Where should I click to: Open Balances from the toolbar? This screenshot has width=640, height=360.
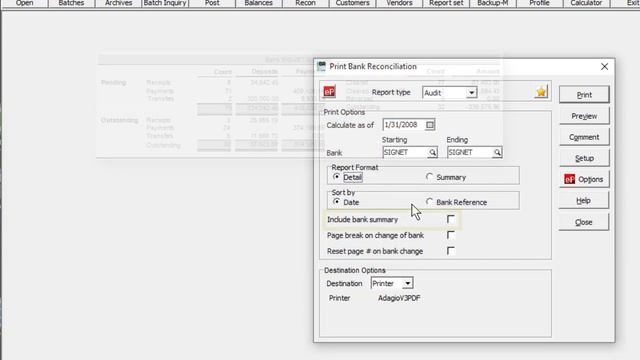(x=258, y=3)
